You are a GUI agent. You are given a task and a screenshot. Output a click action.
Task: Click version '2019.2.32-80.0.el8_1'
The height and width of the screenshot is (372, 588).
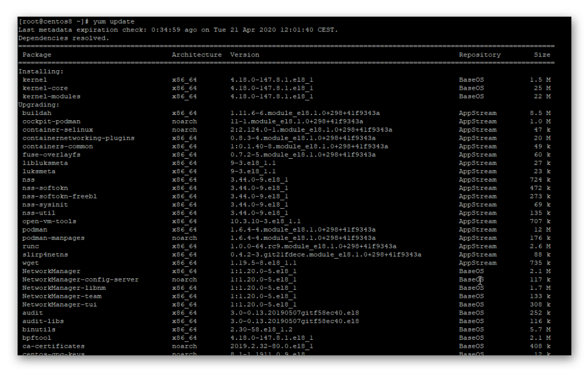(x=272, y=346)
